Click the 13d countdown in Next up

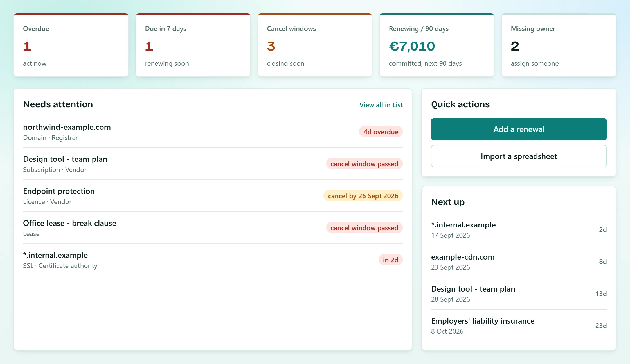[x=601, y=294]
